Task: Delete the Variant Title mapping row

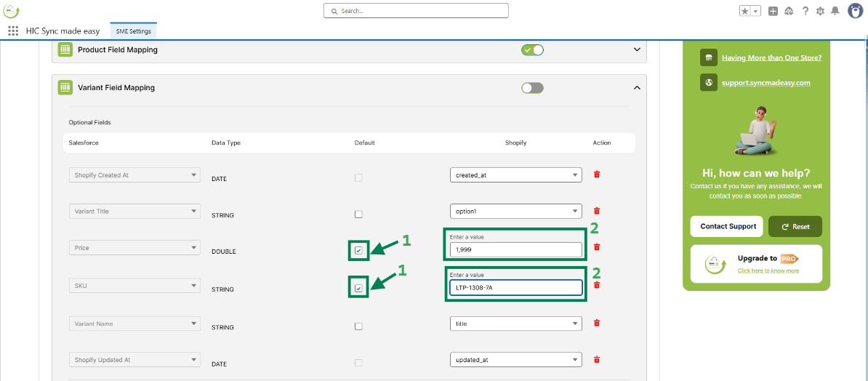Action: (597, 212)
